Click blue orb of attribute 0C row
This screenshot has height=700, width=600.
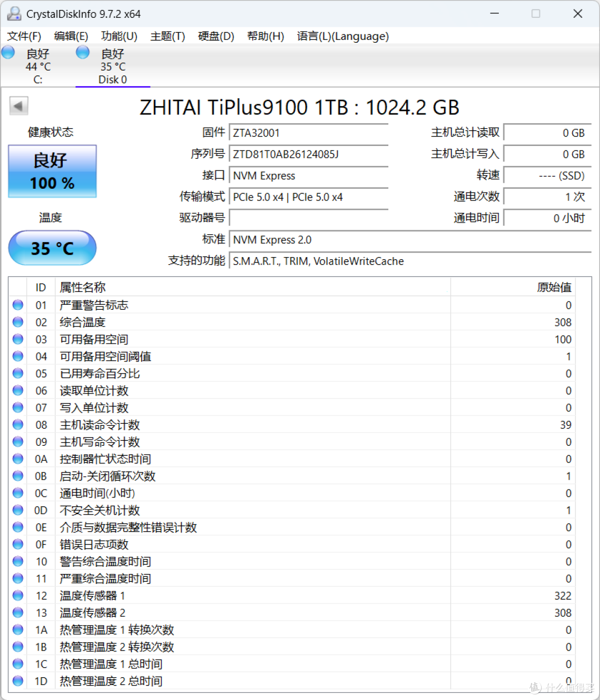coord(18,493)
